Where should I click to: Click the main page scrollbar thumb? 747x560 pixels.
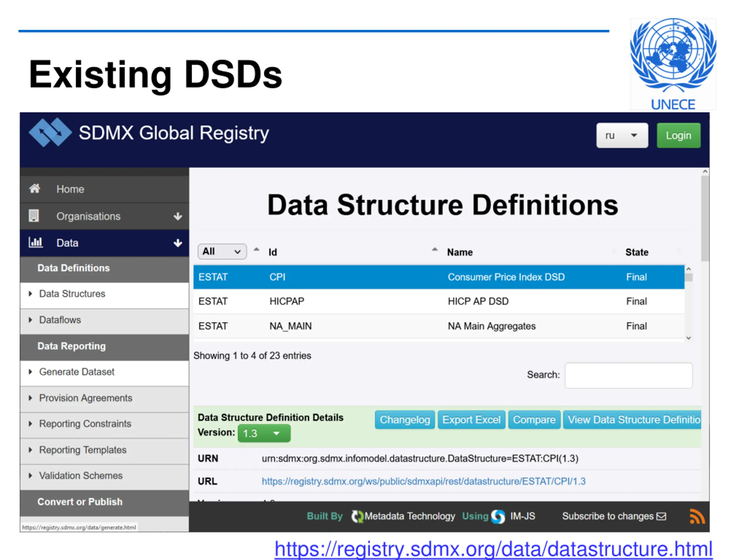[705, 218]
